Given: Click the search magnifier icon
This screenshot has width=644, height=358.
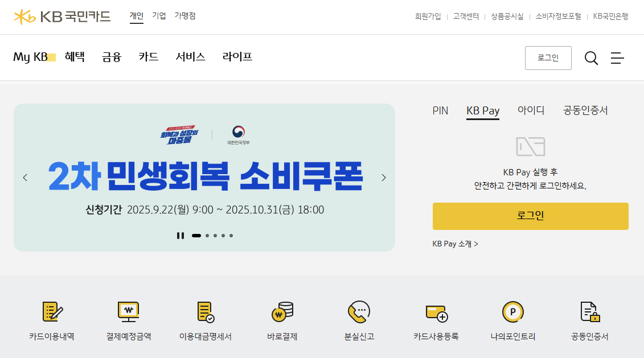Looking at the screenshot, I should click(591, 58).
